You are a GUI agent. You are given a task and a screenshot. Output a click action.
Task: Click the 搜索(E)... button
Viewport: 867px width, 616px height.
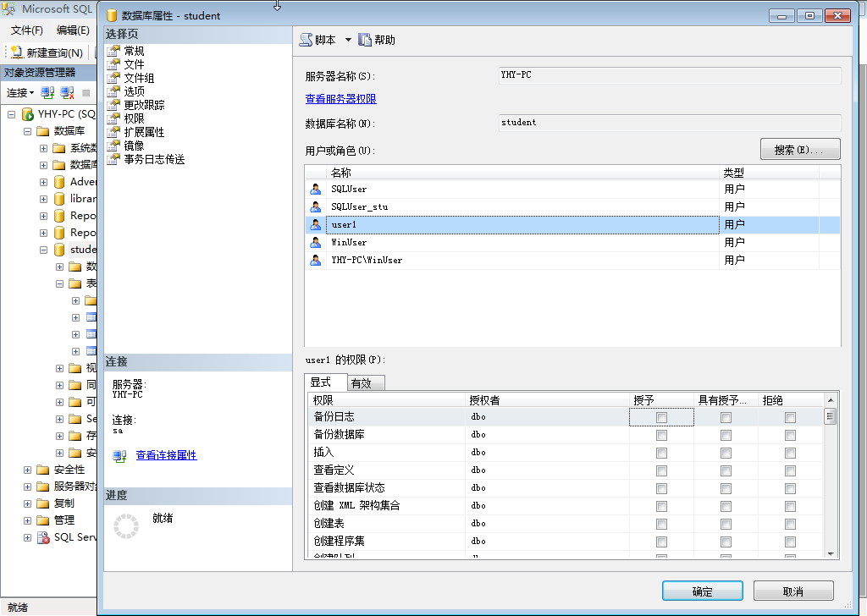800,149
